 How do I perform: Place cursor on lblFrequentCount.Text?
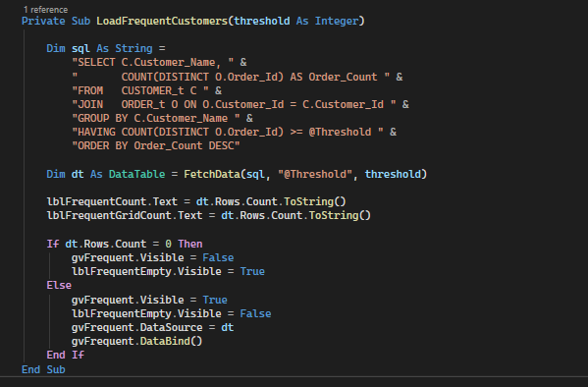(x=112, y=202)
